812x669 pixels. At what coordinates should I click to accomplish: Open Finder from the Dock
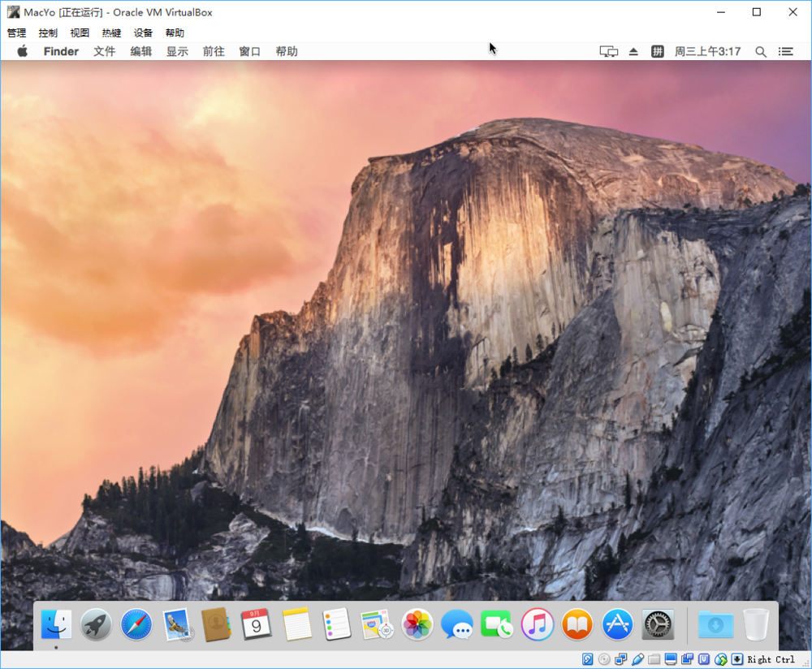[x=57, y=624]
